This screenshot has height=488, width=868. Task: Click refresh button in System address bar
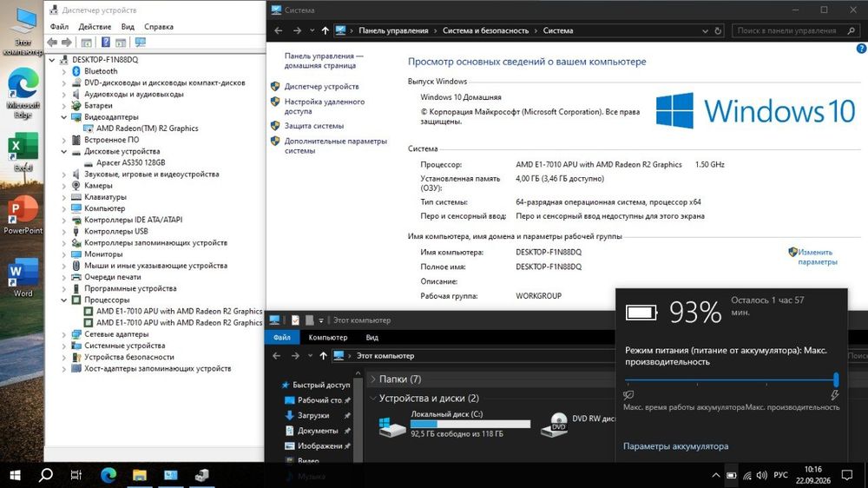click(718, 31)
